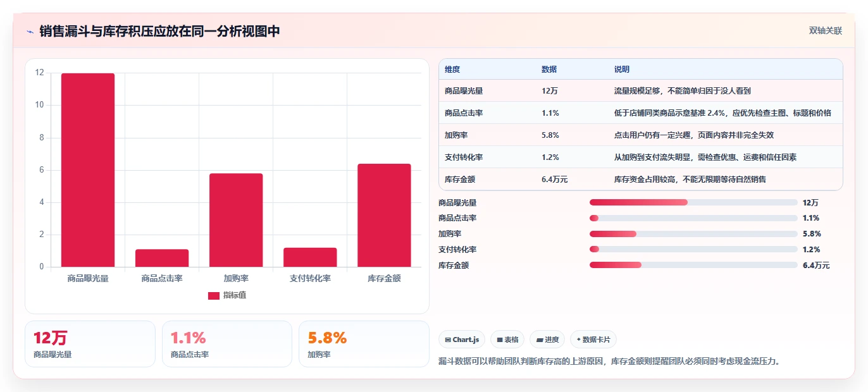Click the 支付转化率 bar in the chart
The image size is (868, 392).
[310, 257]
